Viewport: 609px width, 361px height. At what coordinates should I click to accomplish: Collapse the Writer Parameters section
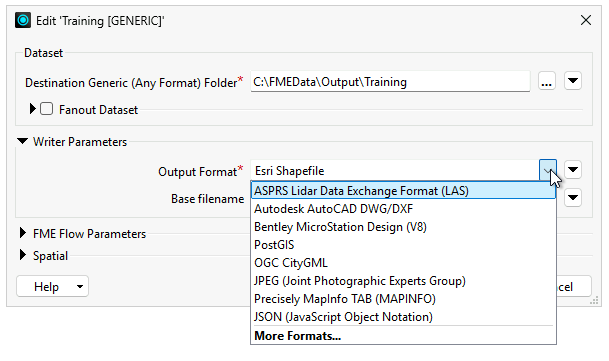pos(23,141)
